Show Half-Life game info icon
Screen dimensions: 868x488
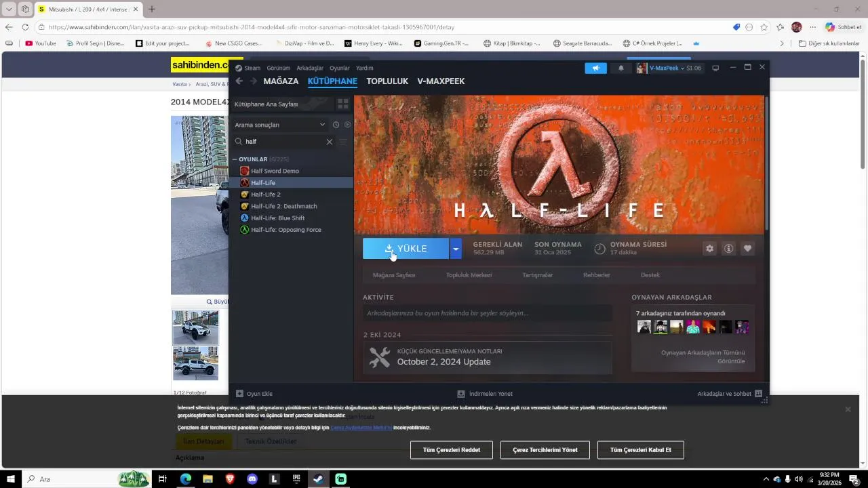click(x=728, y=249)
